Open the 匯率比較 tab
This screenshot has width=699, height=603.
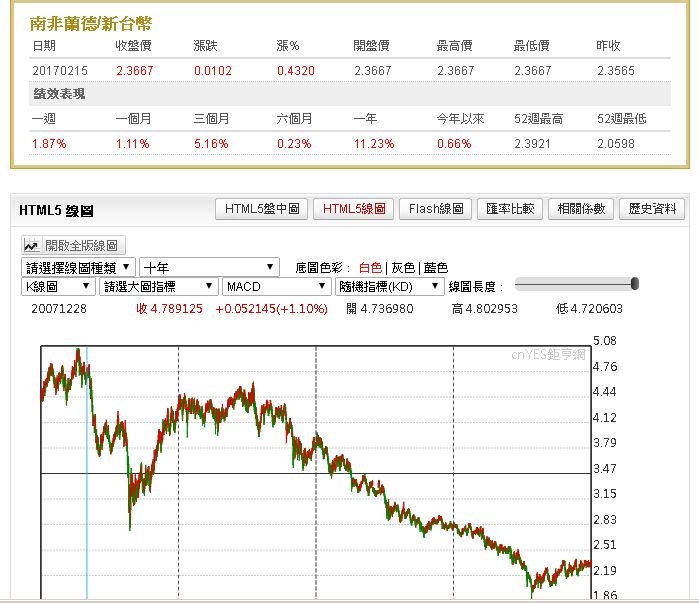tap(510, 209)
